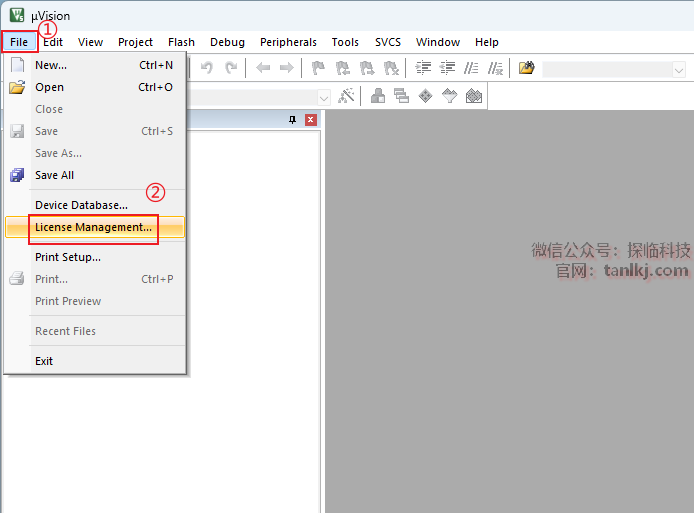Close the project panel with the red X
Viewport: 694px width, 513px height.
click(310, 120)
